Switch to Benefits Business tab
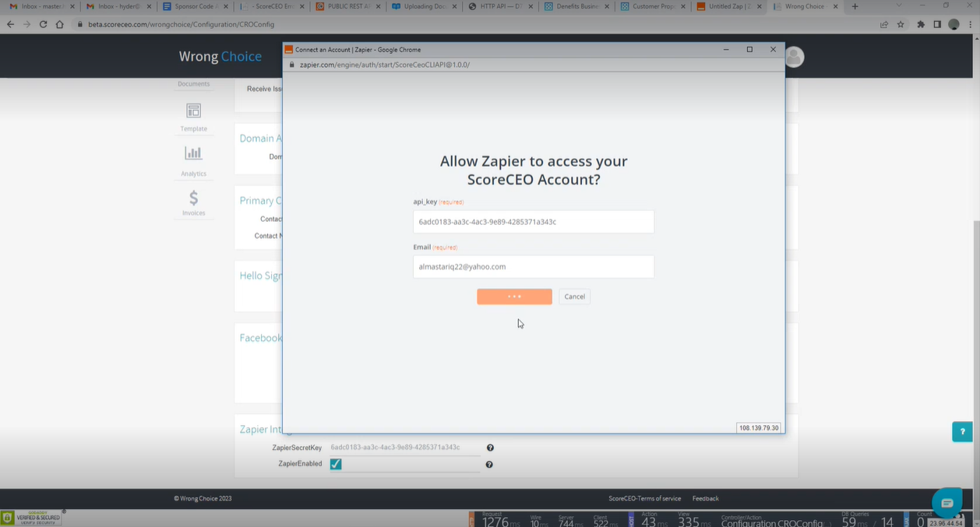This screenshot has height=527, width=980. pyautogui.click(x=576, y=6)
